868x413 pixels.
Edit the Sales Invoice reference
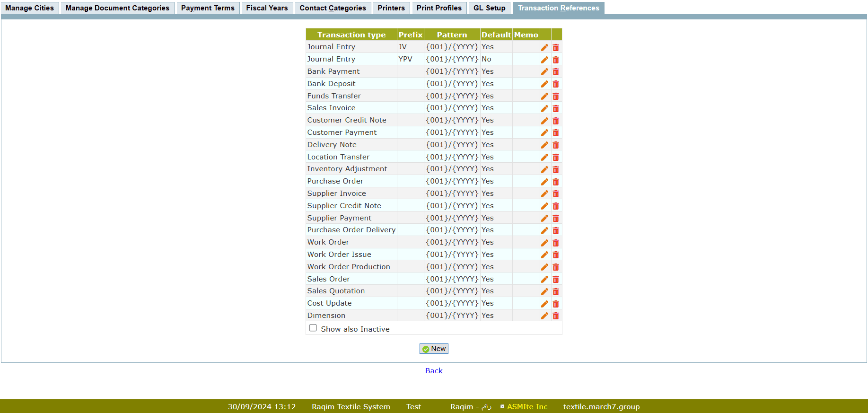tap(544, 108)
